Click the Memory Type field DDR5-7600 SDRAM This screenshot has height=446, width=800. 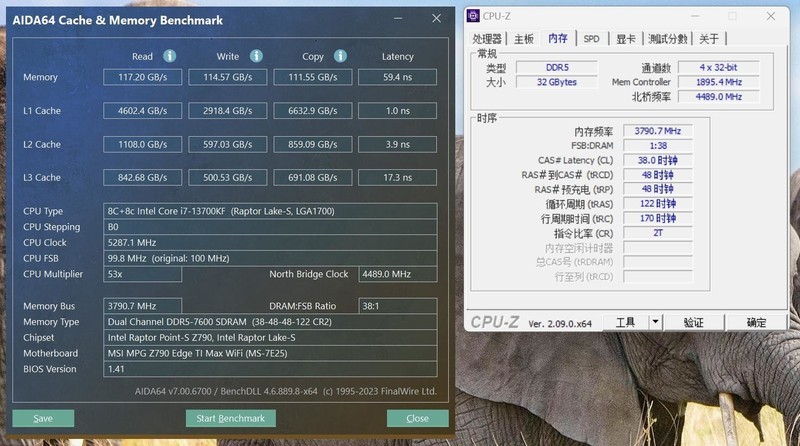(270, 322)
